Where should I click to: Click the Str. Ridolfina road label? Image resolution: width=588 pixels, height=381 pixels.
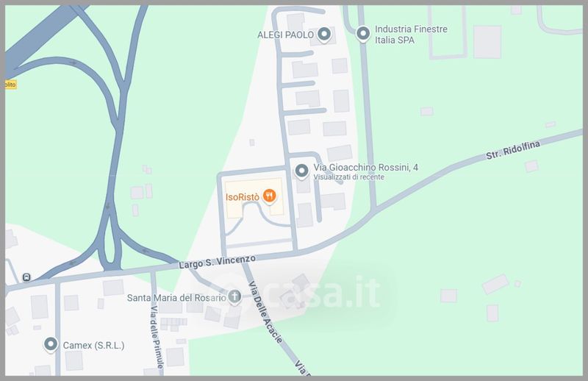(x=513, y=150)
